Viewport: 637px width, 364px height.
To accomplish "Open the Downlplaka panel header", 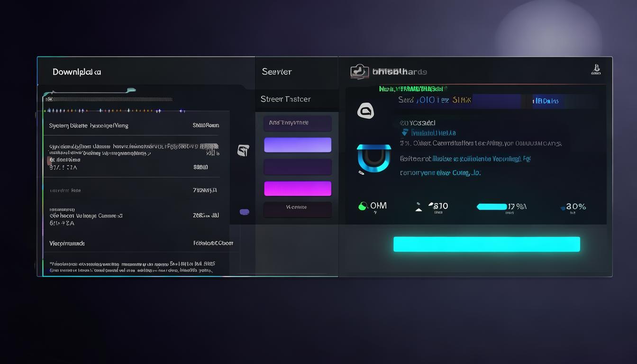I will (x=77, y=72).
